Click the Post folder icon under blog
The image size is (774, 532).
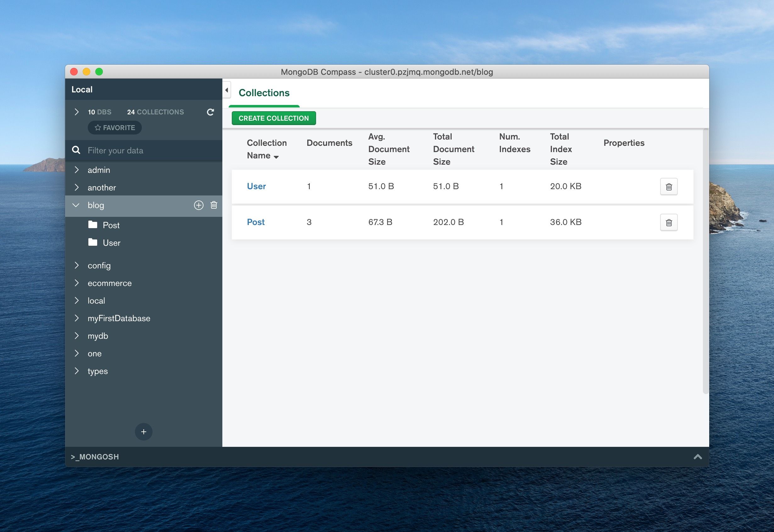(x=93, y=225)
